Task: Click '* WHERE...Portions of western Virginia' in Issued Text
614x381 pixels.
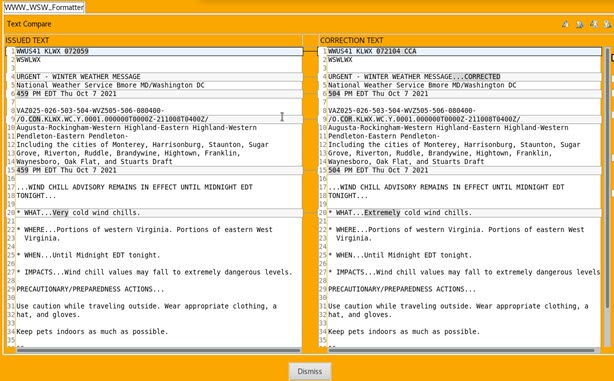Action: (x=144, y=229)
